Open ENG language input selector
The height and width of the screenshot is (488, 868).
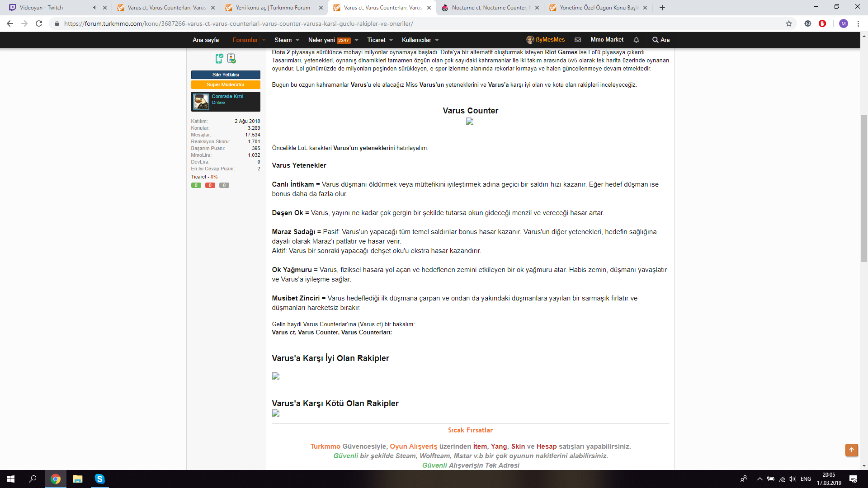point(806,479)
